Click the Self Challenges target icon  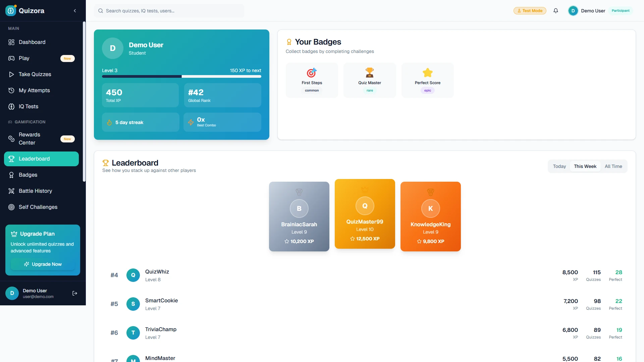(x=11, y=207)
